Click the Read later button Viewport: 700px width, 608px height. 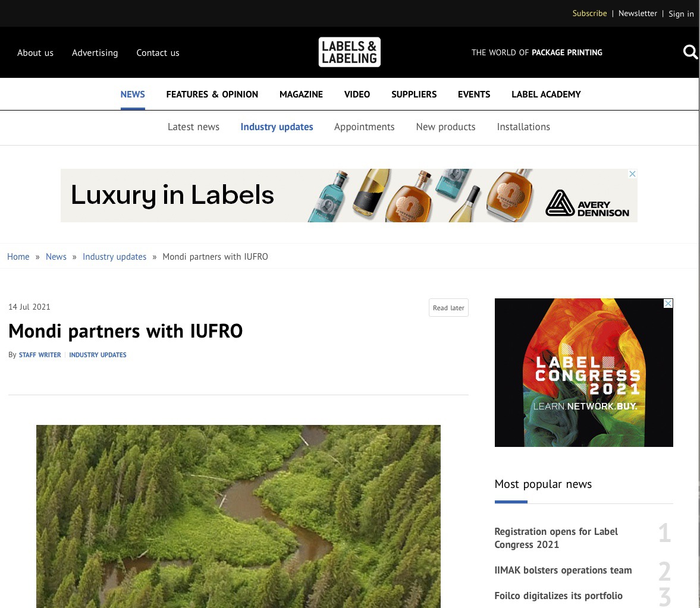(x=448, y=308)
